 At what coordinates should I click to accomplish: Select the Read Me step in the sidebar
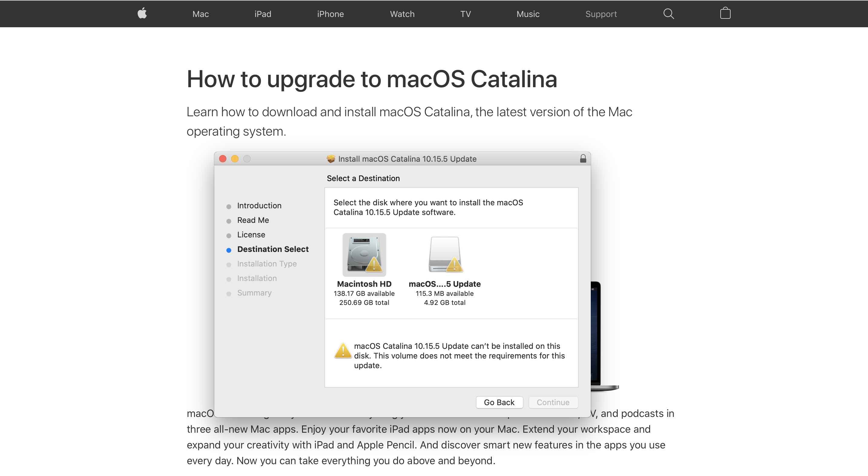[x=253, y=220]
